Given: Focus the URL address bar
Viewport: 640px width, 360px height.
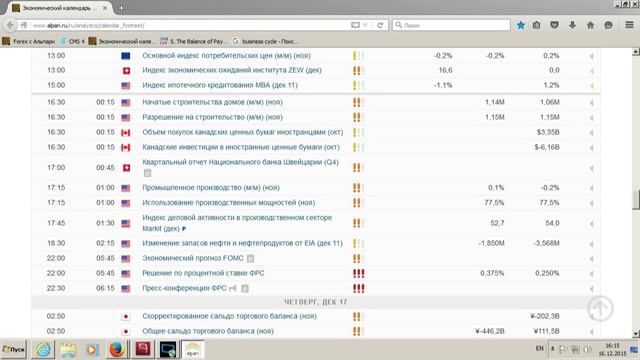Looking at the screenshot, I should 190,25.
